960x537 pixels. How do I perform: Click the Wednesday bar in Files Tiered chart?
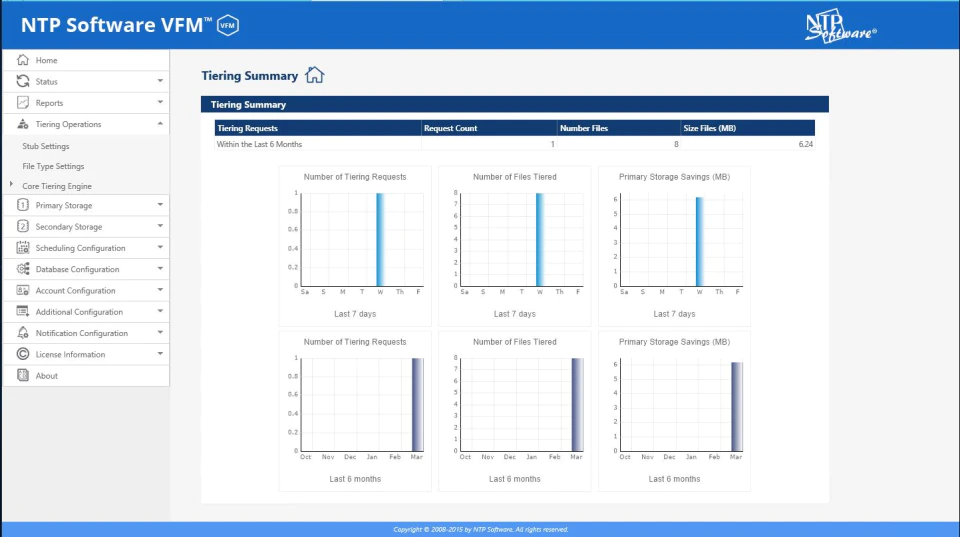pyautogui.click(x=539, y=239)
